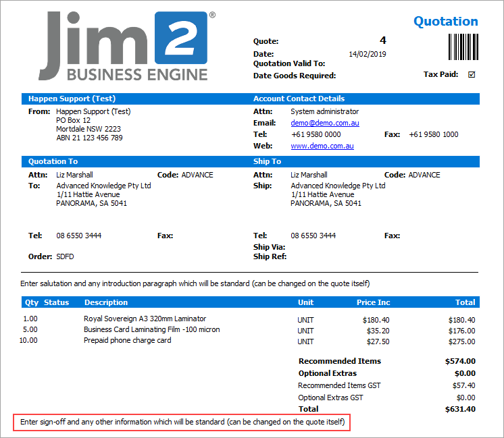Select the Royal Sovereign A3 320mm Laminator line
Screen dimensions: 504x438
click(145, 319)
